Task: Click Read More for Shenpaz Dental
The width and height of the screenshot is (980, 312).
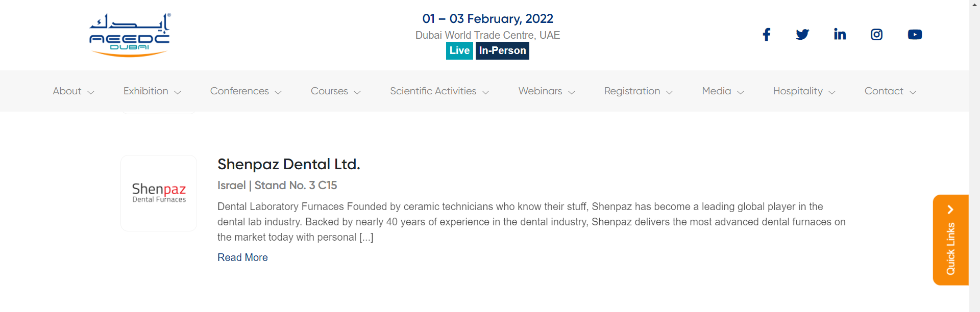Action: (x=242, y=257)
